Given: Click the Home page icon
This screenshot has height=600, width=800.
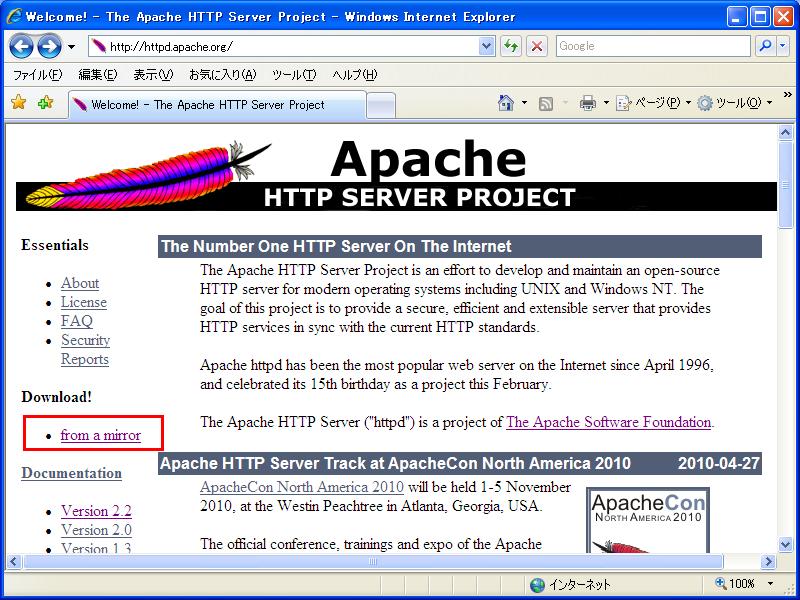Looking at the screenshot, I should click(x=506, y=103).
